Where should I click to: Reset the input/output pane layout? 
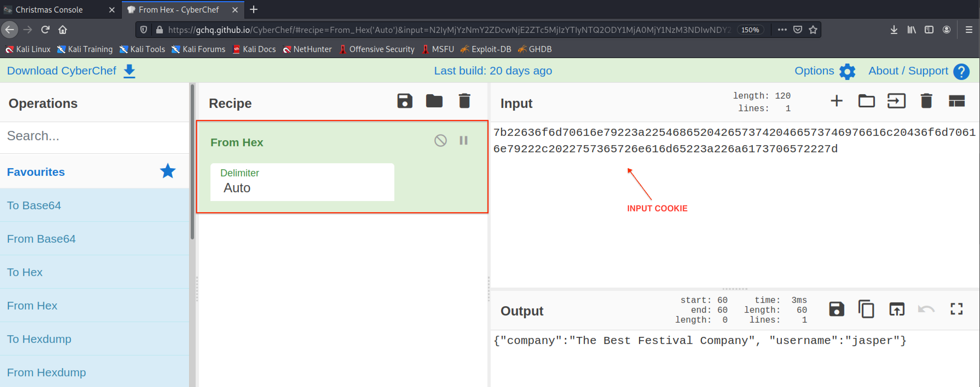coord(956,101)
